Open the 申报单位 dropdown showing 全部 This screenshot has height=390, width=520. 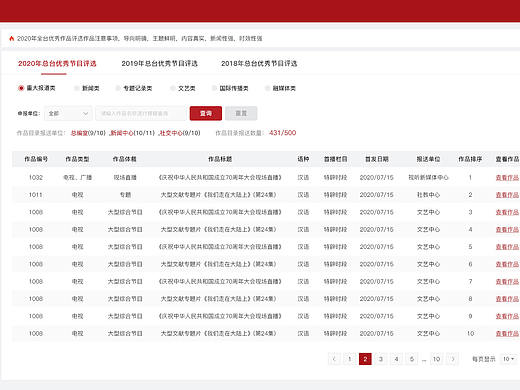(68, 113)
